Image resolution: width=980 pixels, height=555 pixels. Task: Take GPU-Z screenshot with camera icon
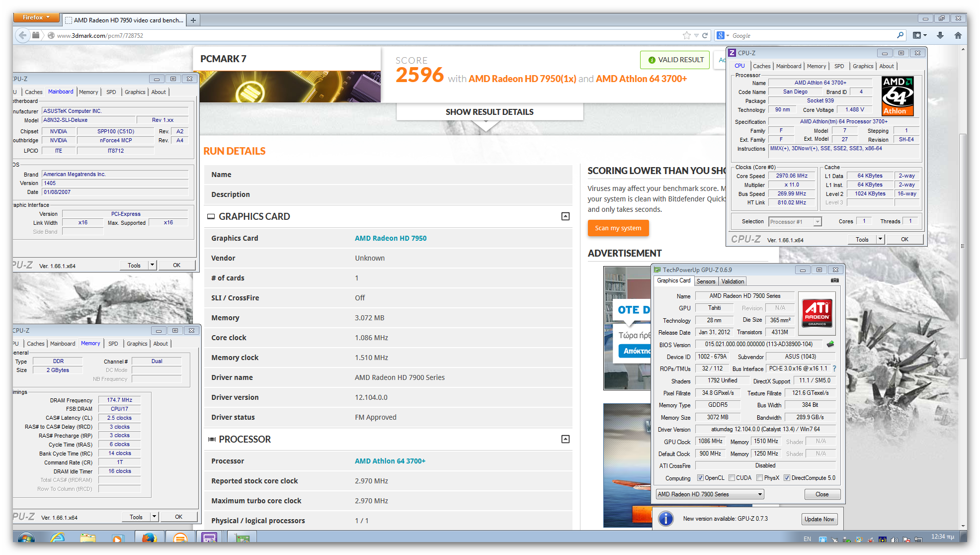point(835,280)
